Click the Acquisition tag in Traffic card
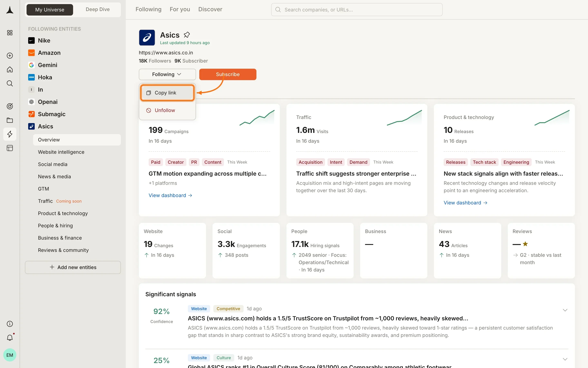 coord(310,162)
